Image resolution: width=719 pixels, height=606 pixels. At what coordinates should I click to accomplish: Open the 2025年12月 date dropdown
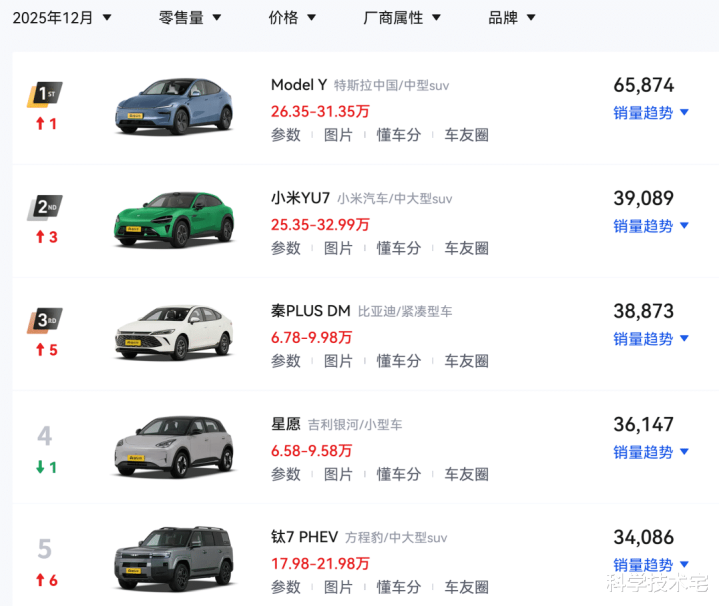click(x=62, y=18)
